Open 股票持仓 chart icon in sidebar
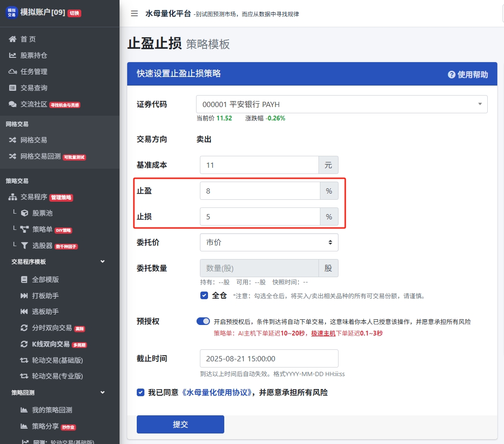 pyautogui.click(x=12, y=55)
